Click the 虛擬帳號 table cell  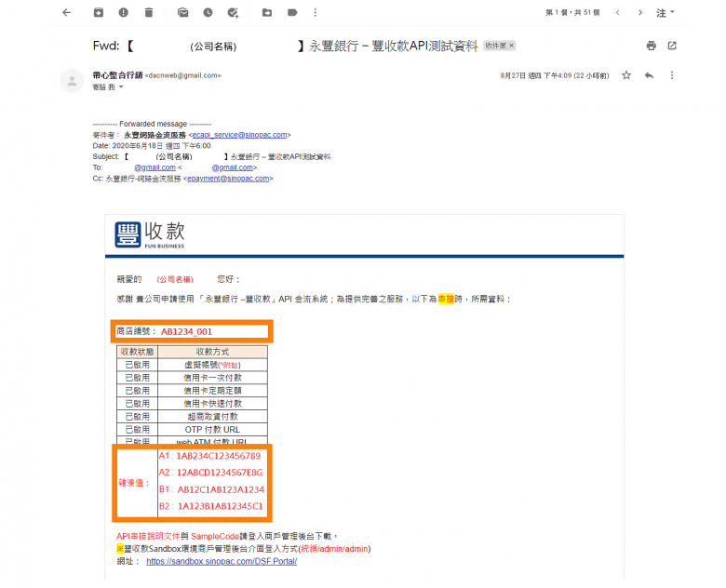[212, 365]
